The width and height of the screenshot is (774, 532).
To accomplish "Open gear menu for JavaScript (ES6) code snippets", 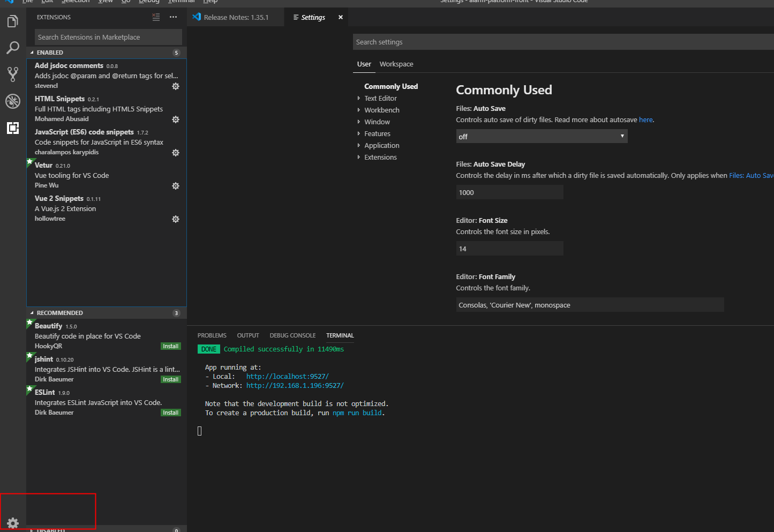I will [x=176, y=153].
